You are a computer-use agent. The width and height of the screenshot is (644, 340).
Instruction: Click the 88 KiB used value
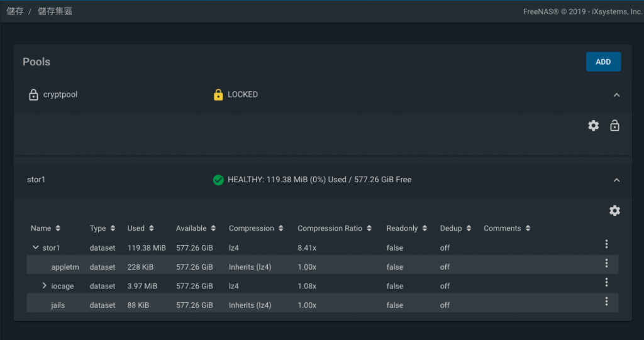138,305
